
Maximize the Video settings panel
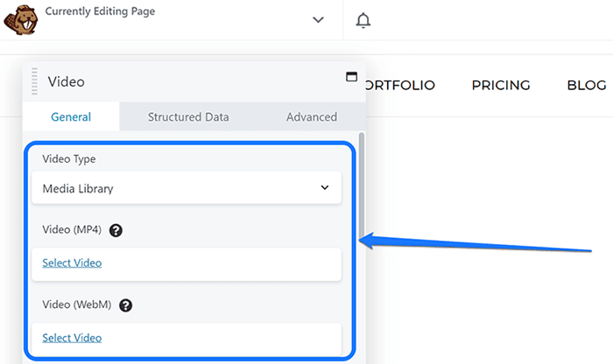(352, 77)
